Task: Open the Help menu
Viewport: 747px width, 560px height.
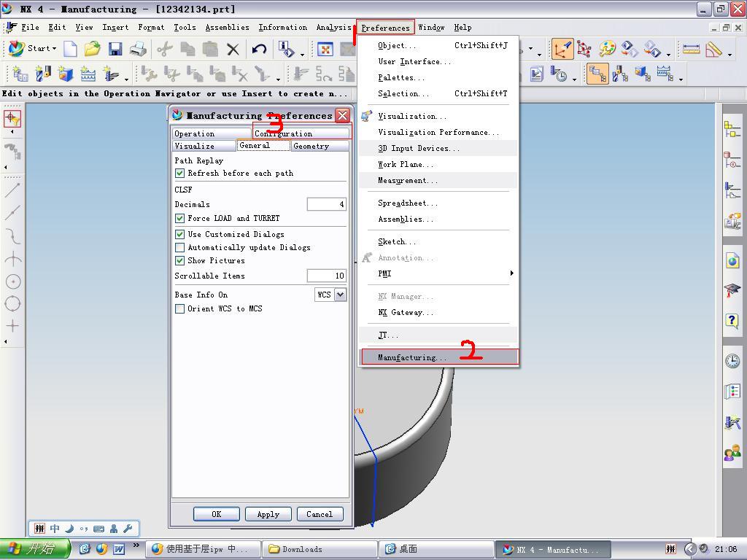Action: 462,28
